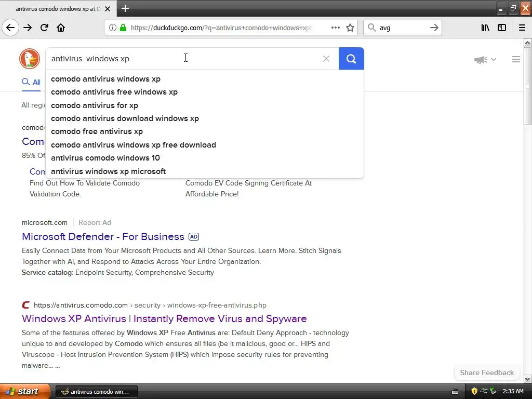Click the page scrollbar up arrow

tap(527, 43)
